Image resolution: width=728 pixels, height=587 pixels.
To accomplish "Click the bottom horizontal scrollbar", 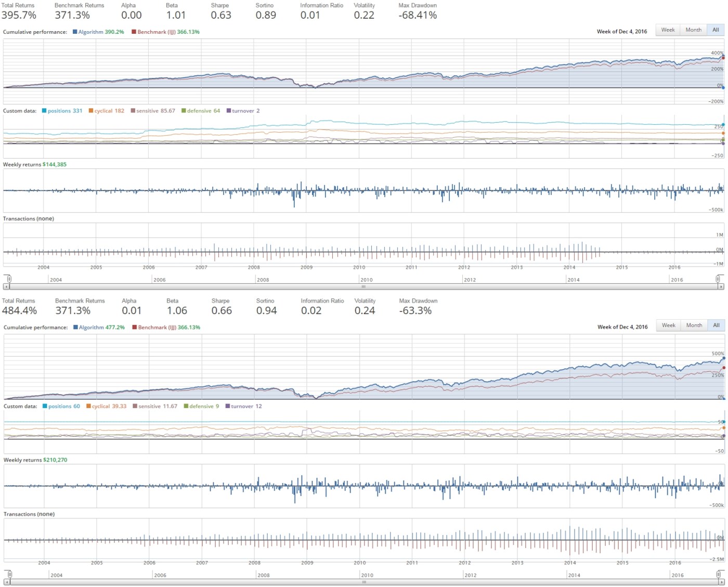I will 364,582.
